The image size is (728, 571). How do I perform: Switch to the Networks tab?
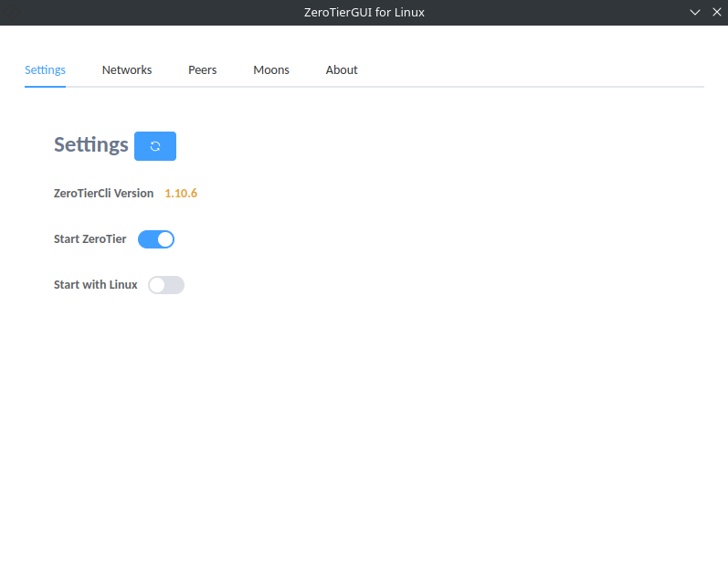127,69
